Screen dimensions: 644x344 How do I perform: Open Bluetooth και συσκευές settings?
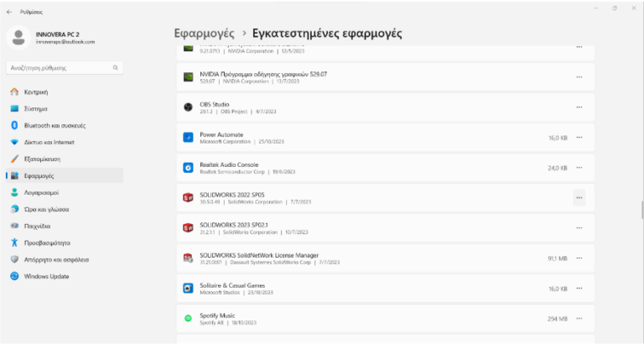55,125
